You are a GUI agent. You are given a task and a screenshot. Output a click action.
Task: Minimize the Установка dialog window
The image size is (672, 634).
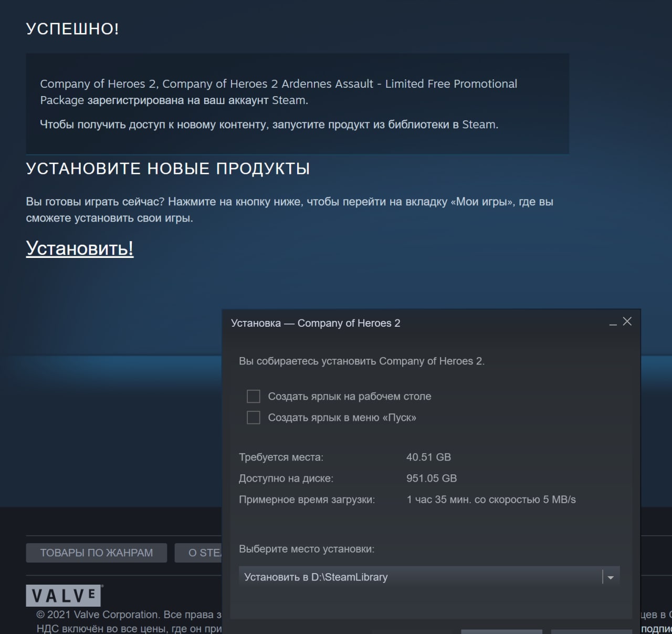[613, 323]
